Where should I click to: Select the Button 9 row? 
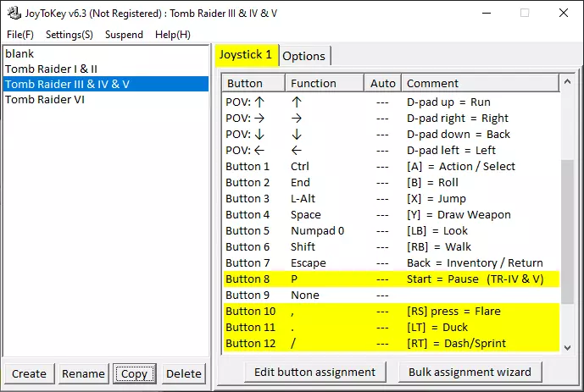click(x=391, y=295)
